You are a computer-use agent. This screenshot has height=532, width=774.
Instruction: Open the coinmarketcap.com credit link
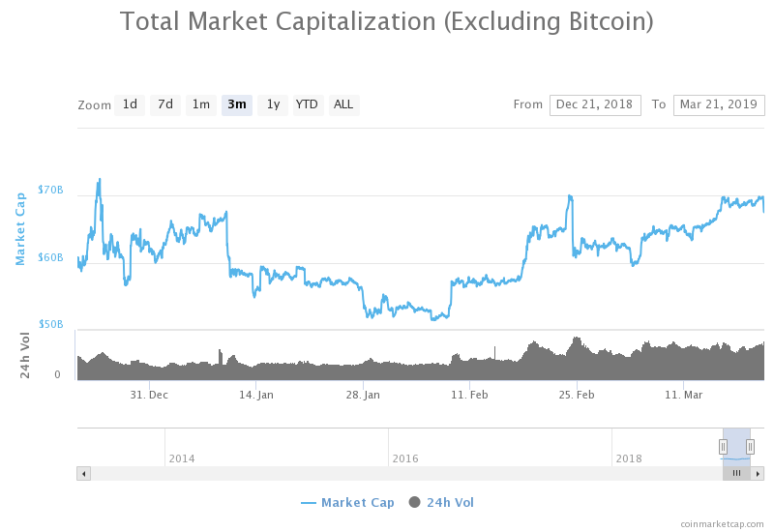[722, 523]
